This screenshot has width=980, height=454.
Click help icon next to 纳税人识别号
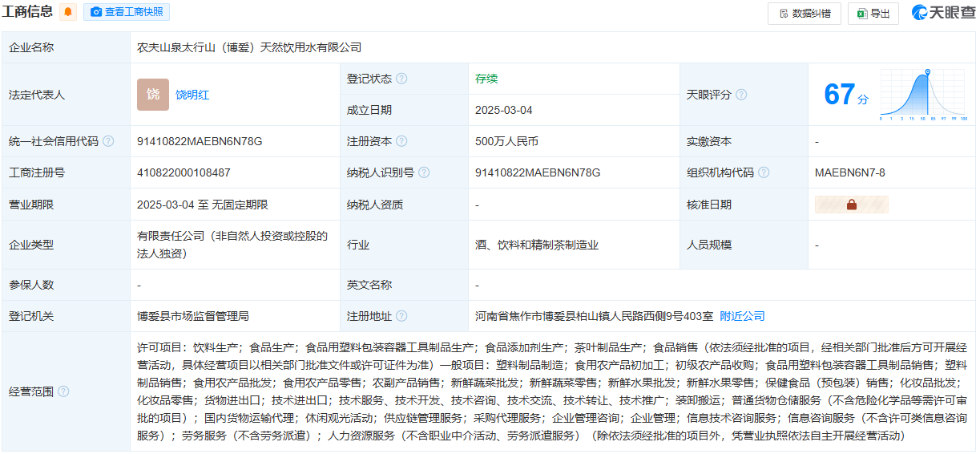(424, 172)
